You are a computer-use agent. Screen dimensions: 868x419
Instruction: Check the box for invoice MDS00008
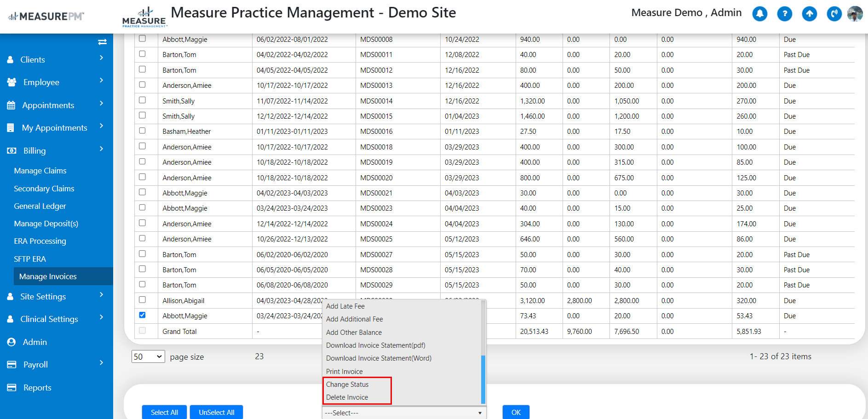click(x=142, y=39)
